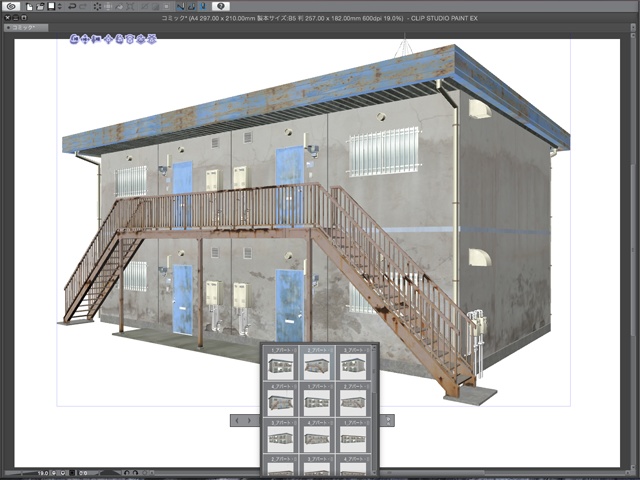640x480 pixels.
Task: Toggle Snap to Special Ruler
Action: (x=192, y=7)
